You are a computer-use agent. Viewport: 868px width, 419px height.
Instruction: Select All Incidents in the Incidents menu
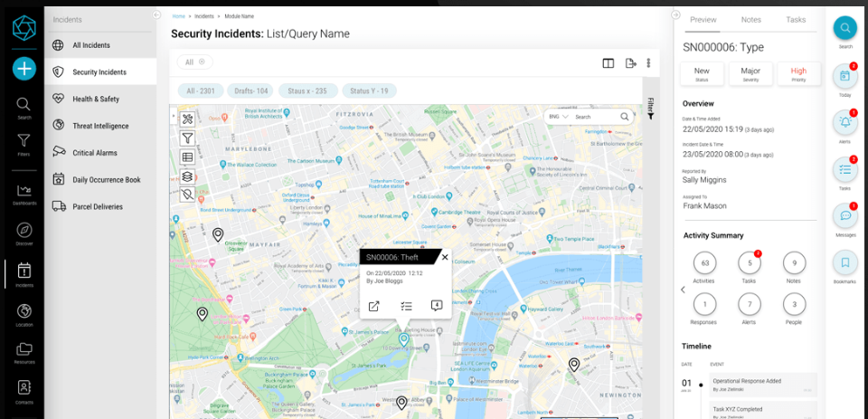100,45
